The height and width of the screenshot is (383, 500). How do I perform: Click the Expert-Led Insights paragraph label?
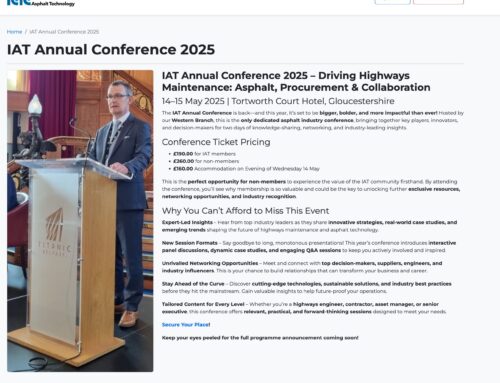[187, 222]
